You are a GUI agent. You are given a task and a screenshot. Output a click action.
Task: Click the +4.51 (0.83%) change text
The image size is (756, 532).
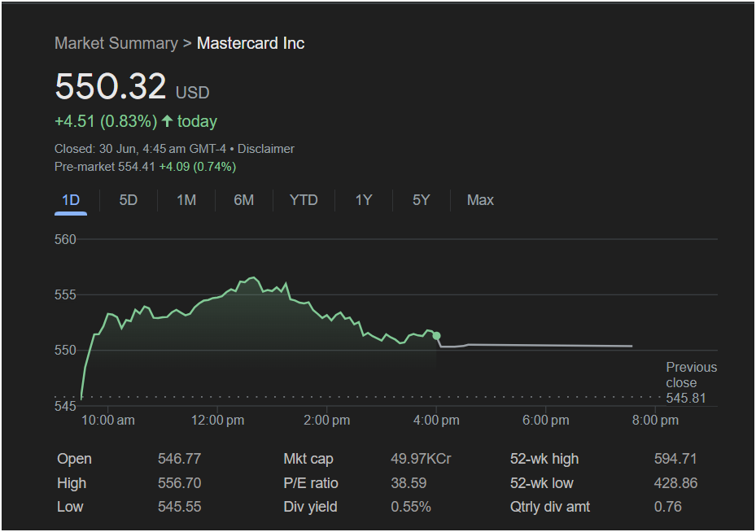[106, 121]
